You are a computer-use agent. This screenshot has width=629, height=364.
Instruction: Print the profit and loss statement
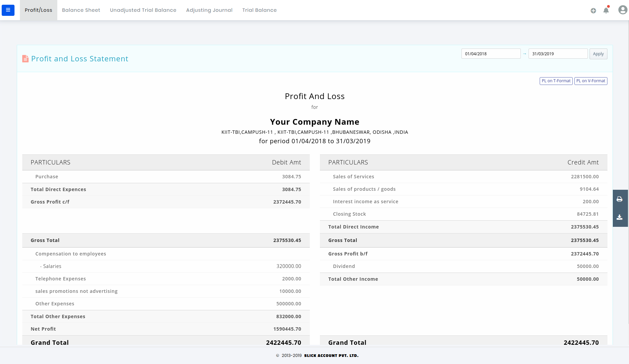620,199
